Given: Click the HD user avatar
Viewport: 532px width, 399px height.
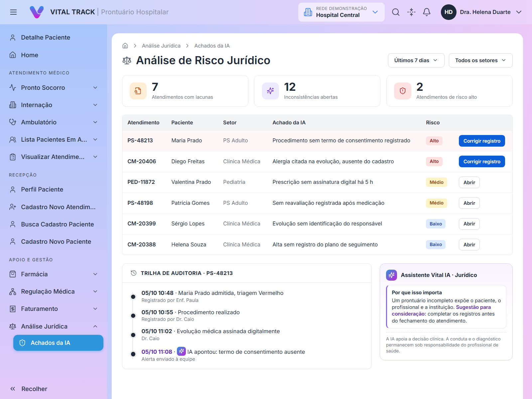Looking at the screenshot, I should tap(449, 12).
